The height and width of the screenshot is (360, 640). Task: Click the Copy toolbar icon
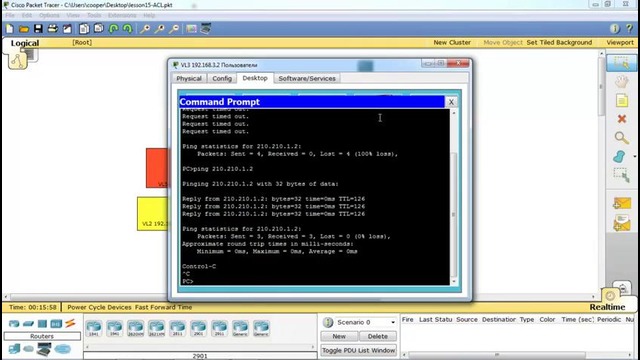[84, 29]
